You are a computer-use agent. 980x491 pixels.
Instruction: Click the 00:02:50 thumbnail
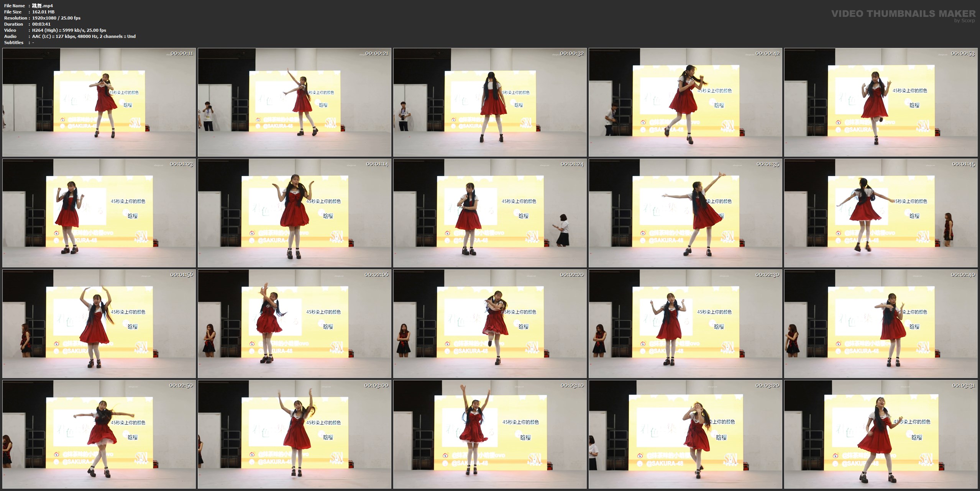(x=99, y=434)
